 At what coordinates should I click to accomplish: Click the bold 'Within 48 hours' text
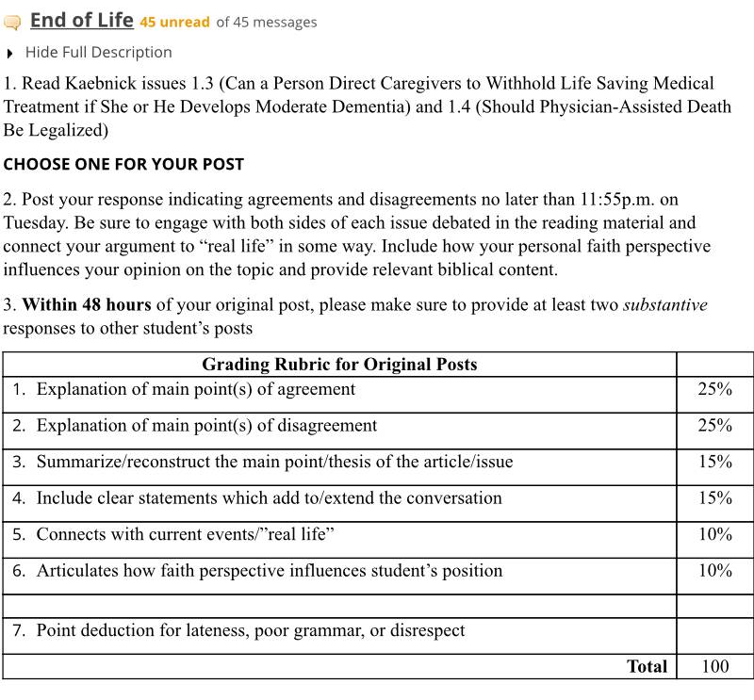[87, 305]
